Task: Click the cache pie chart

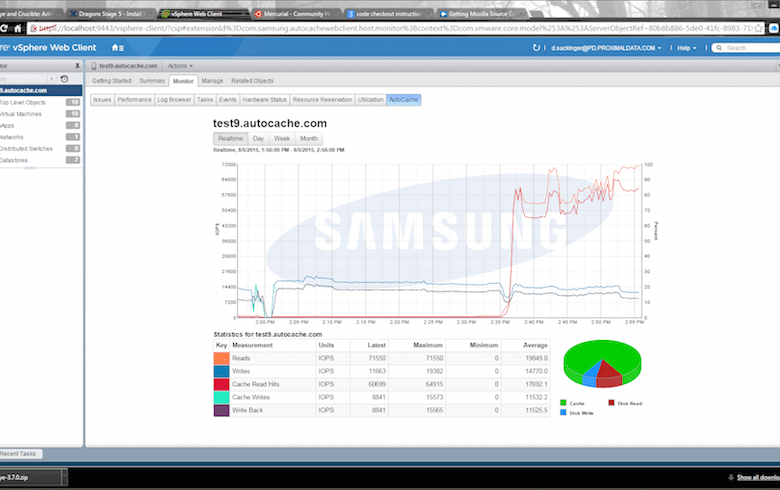Action: coord(602,364)
